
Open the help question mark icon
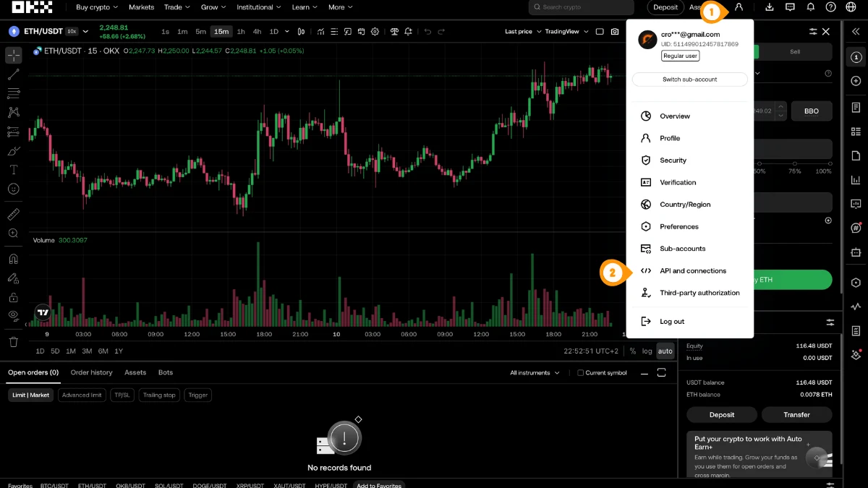(x=830, y=7)
